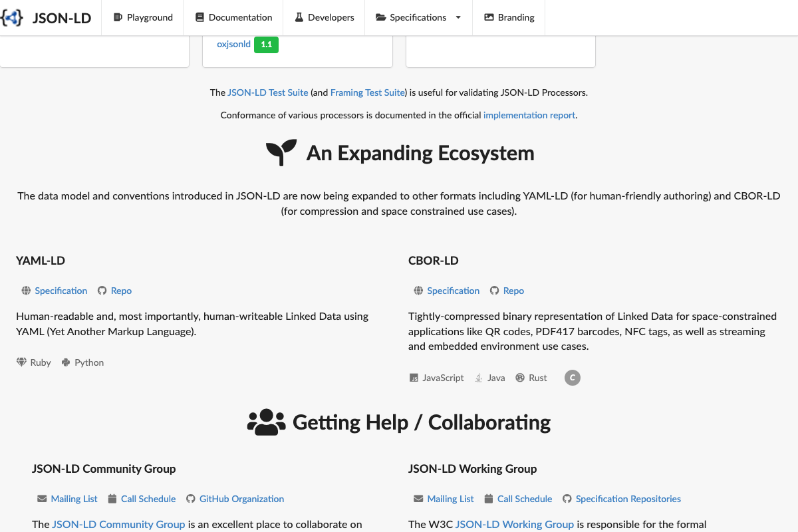The height and width of the screenshot is (532, 798).
Task: Click the Community Group call schedule calendar icon
Action: point(112,499)
